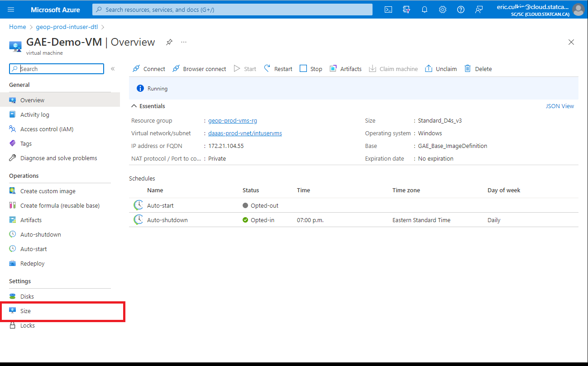Click Eastern Standard Time cell

[x=421, y=220]
